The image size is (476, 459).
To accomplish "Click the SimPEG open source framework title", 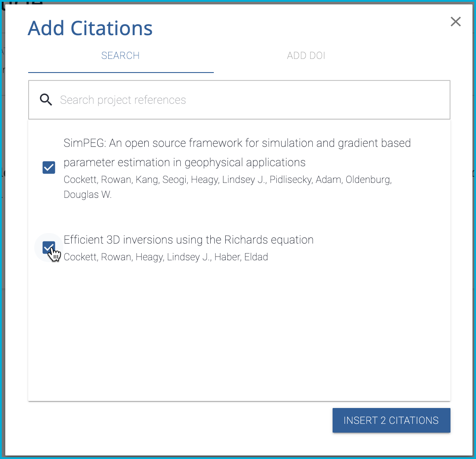I will tap(237, 143).
